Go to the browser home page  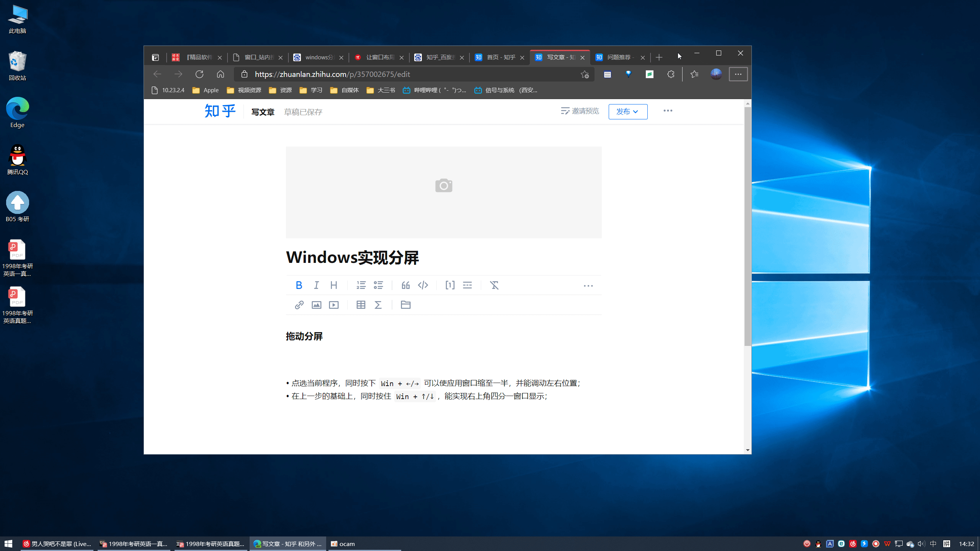pos(220,74)
